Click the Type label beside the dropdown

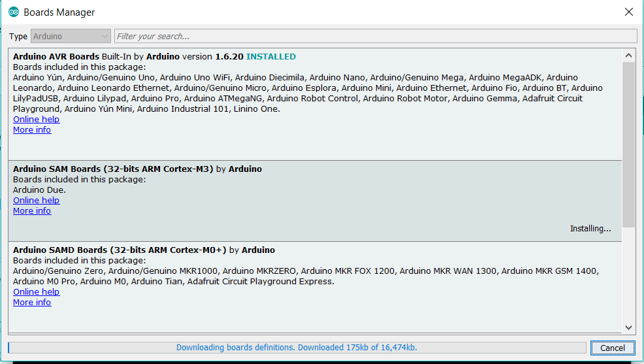tap(18, 37)
